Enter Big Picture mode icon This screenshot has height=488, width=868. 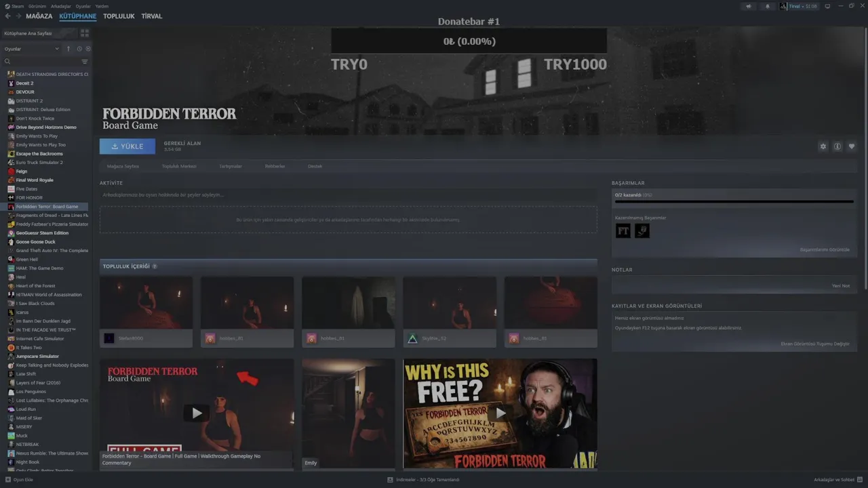[827, 6]
